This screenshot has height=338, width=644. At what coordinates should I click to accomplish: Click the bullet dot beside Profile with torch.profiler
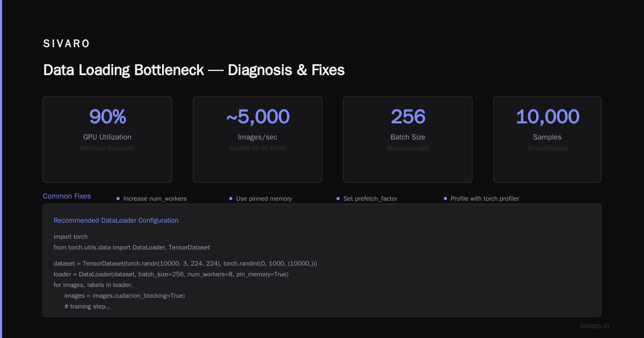click(x=445, y=199)
